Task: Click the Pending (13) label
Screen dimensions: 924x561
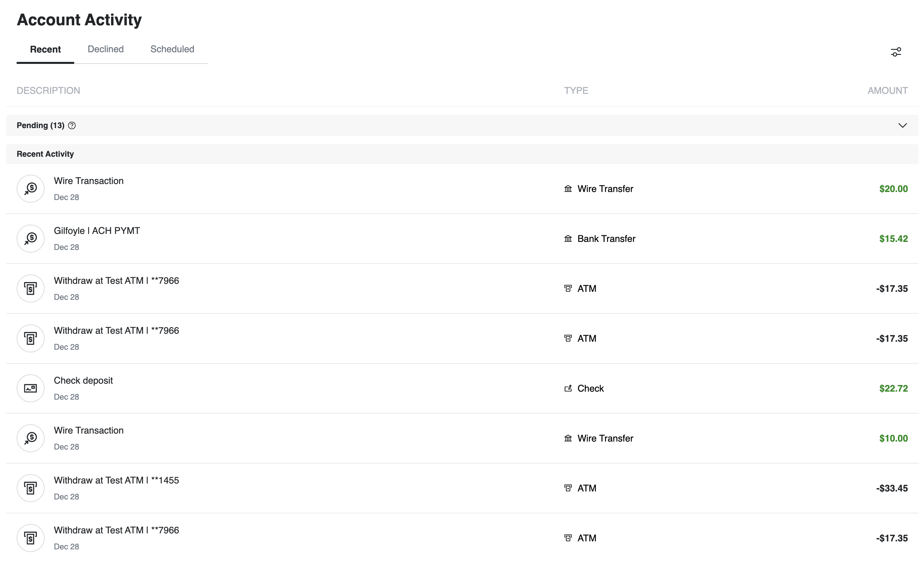Action: pos(41,125)
